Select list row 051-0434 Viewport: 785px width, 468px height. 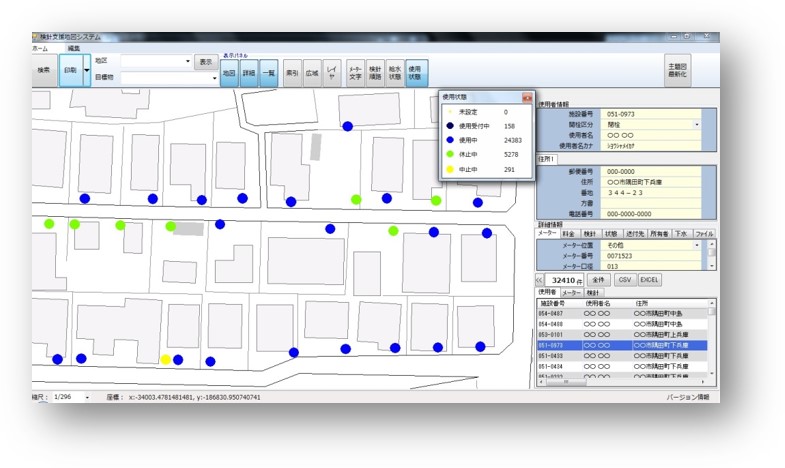coord(622,367)
